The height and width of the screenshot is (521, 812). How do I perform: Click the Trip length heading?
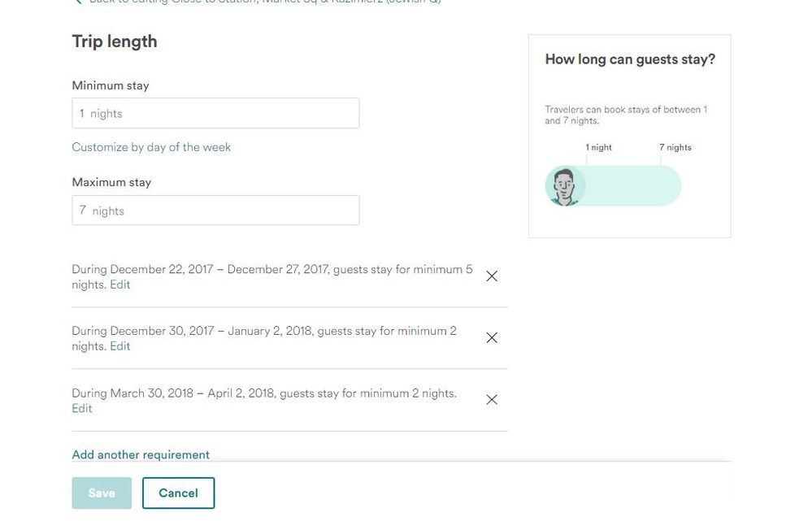coord(115,41)
